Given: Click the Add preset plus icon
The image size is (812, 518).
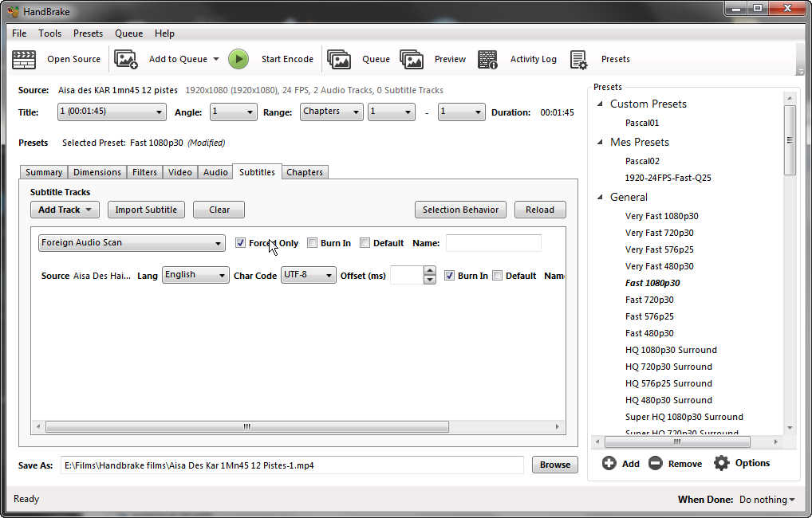Looking at the screenshot, I should [x=609, y=463].
